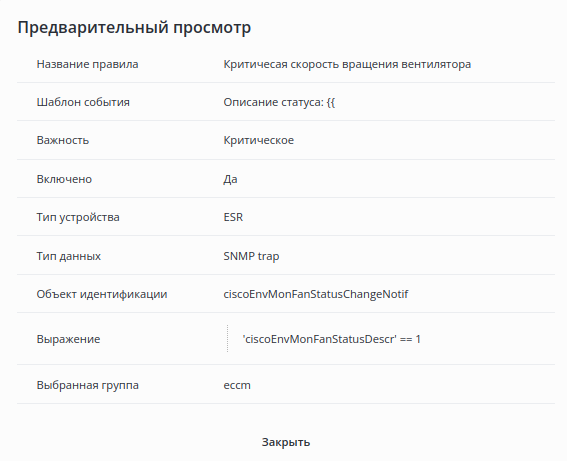This screenshot has height=461, width=567.
Task: Click the Шаблон события label
Action: point(83,102)
